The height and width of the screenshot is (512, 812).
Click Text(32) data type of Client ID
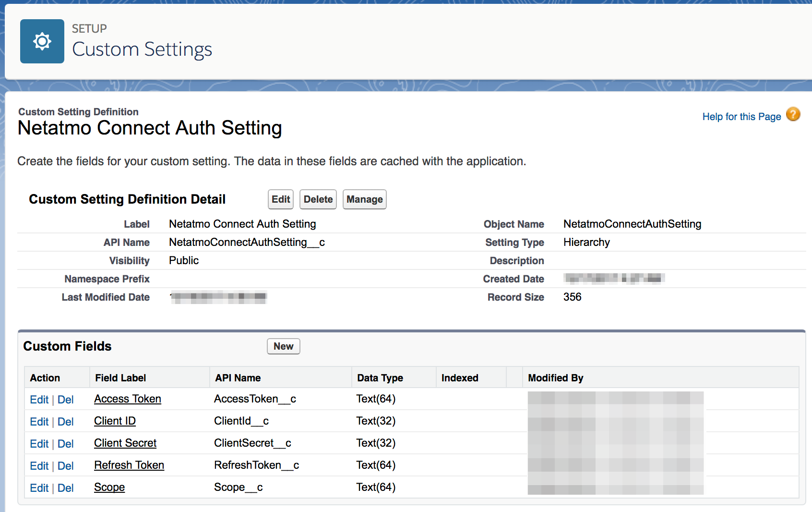pos(376,421)
